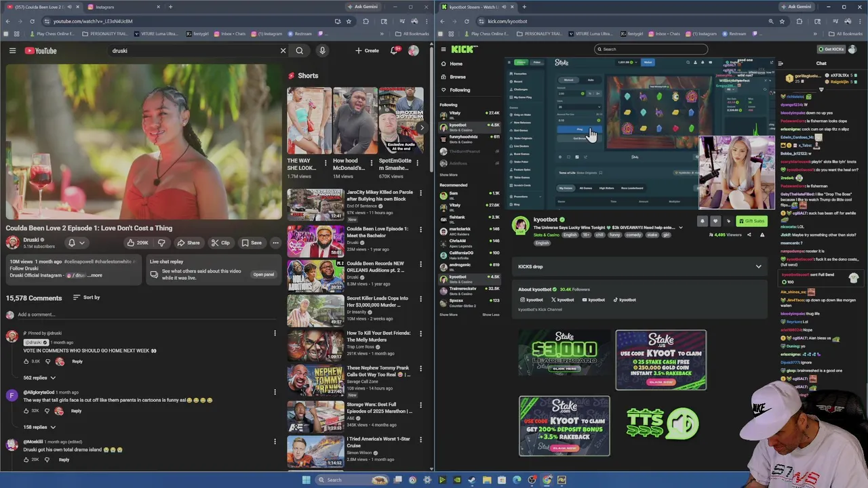Screen dimensions: 868x488
Task: Start YouTube voice search with the microphone
Action: point(322,51)
